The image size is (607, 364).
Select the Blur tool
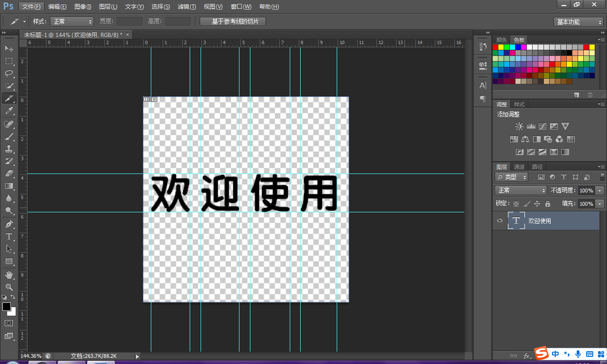click(x=9, y=198)
